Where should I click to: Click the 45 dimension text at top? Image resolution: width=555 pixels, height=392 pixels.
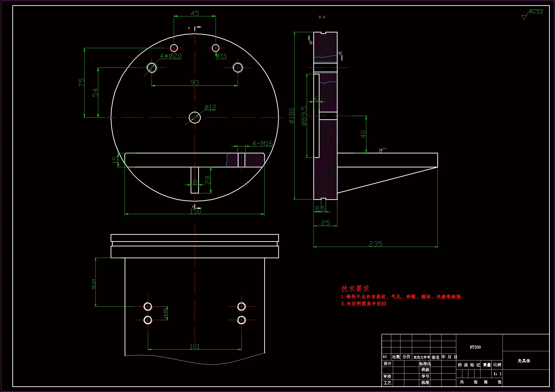coord(195,13)
